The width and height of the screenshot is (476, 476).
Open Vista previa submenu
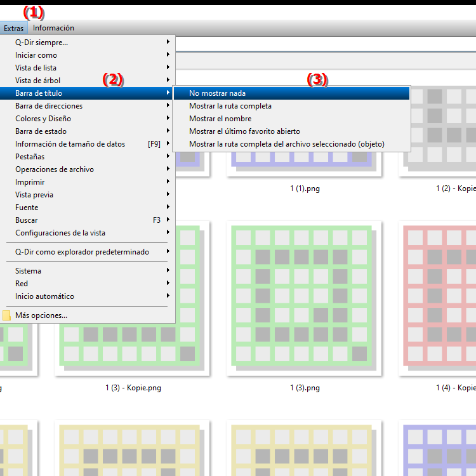click(88, 195)
